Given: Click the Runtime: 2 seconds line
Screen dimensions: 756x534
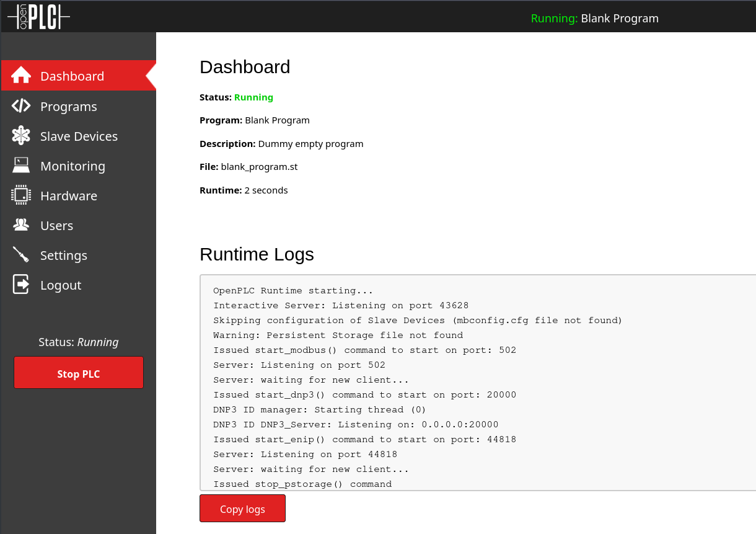Looking at the screenshot, I should click(244, 190).
